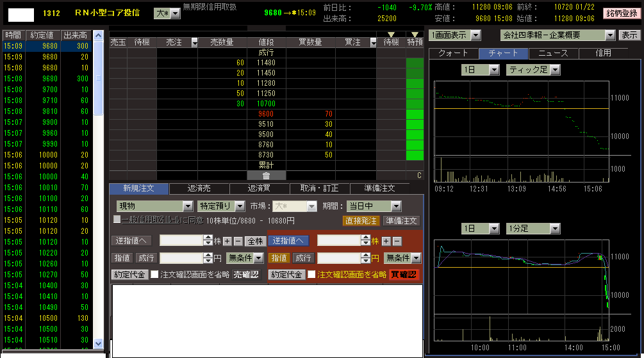The width and height of the screenshot is (644, 358).
Task: Click the plus icon for sell quantity
Action: point(227,241)
